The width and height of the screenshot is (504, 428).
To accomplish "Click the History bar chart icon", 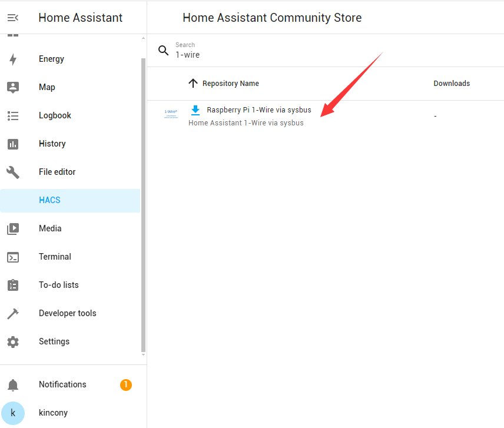I will pos(13,144).
